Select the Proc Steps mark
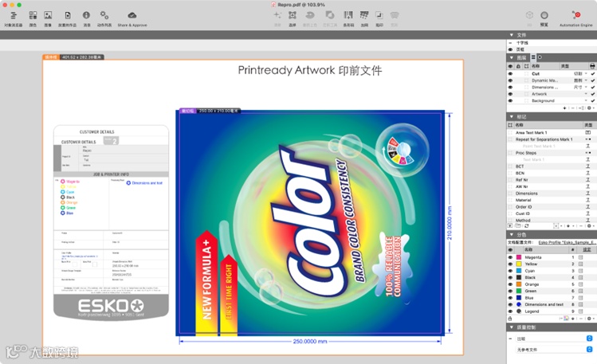This screenshot has height=364, width=597. [526, 153]
